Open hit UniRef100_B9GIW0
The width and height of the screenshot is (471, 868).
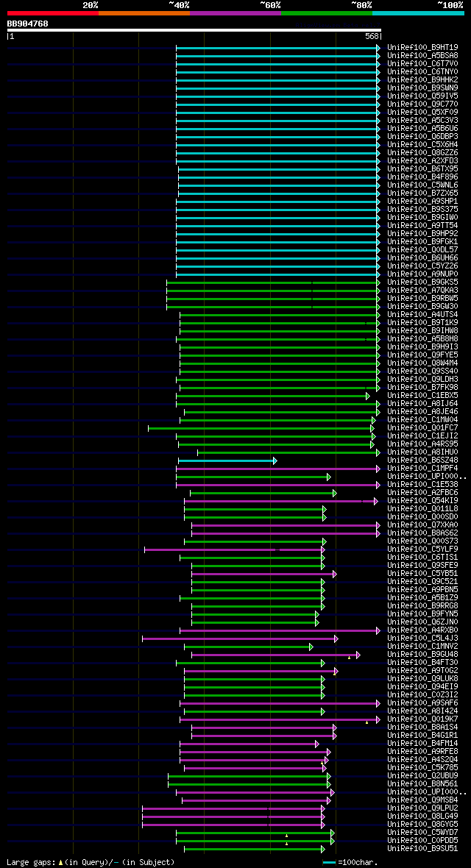[422, 217]
